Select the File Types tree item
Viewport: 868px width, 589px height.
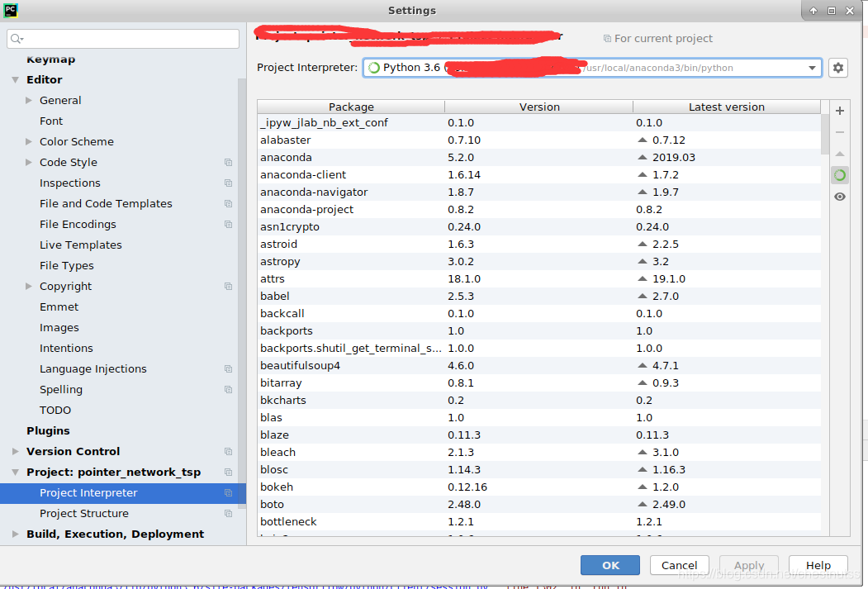66,266
